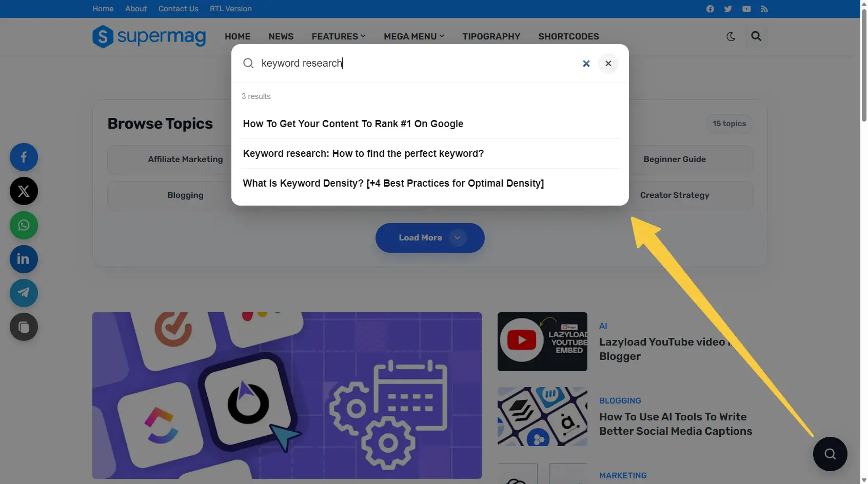
Task: Click chevron on Load More button
Action: pos(458,238)
